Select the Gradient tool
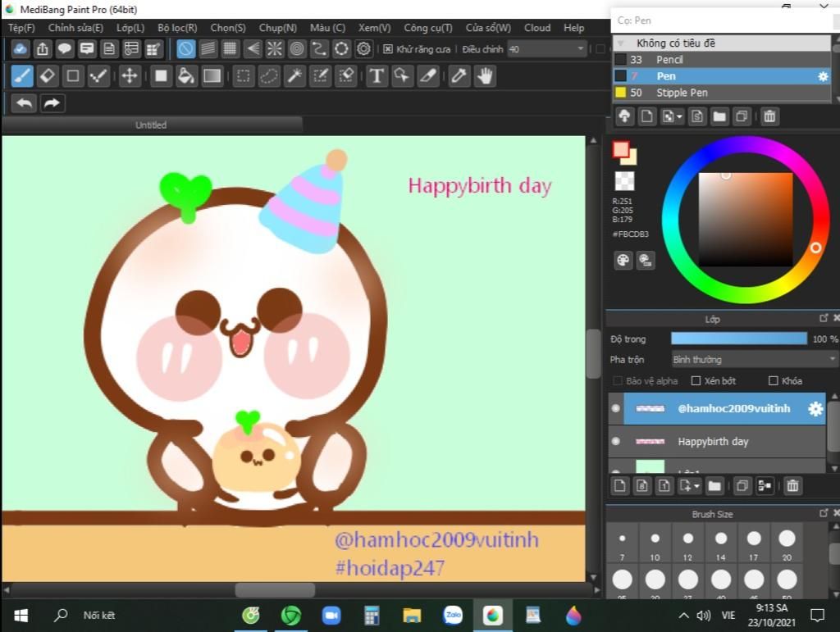 212,76
